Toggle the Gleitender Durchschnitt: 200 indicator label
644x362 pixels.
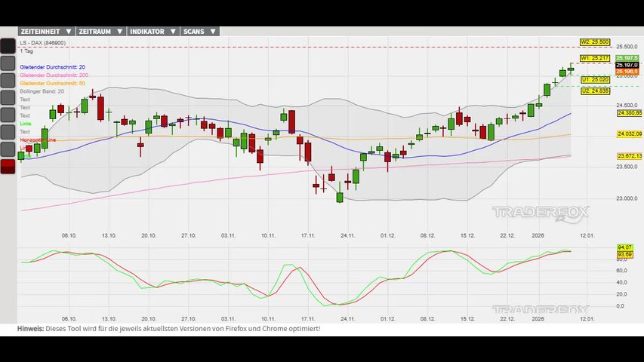point(54,75)
